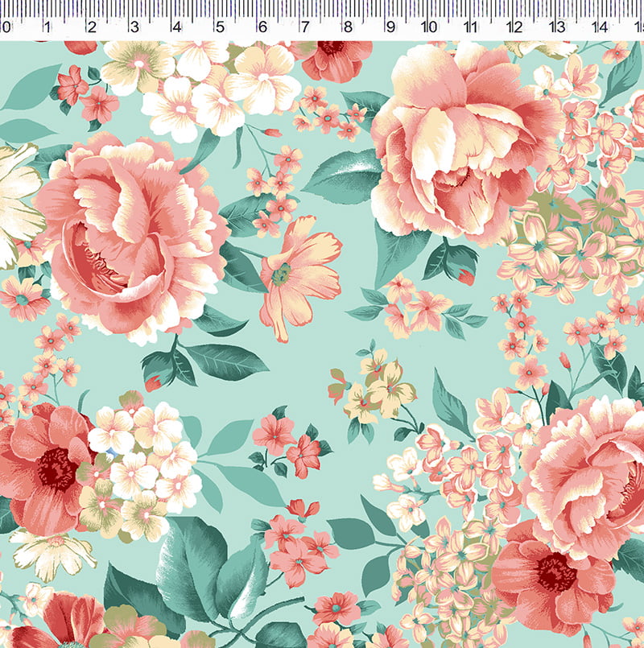Screen dimensions: 644x648
Task: Click the number 9 on the ruler
Action: click(390, 27)
